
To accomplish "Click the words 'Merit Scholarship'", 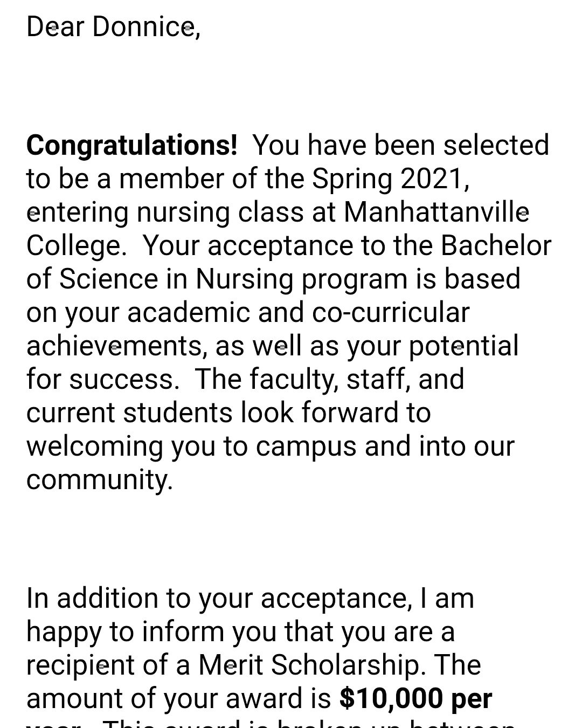I will (x=309, y=665).
